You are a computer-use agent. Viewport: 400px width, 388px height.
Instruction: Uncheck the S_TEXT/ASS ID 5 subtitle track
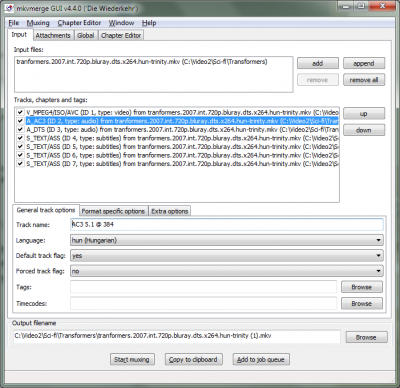[20, 146]
